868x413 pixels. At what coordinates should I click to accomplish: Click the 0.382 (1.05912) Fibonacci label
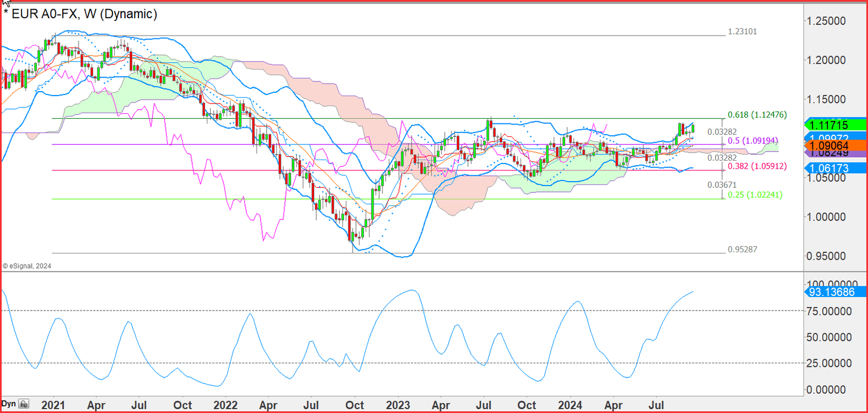coord(757,166)
